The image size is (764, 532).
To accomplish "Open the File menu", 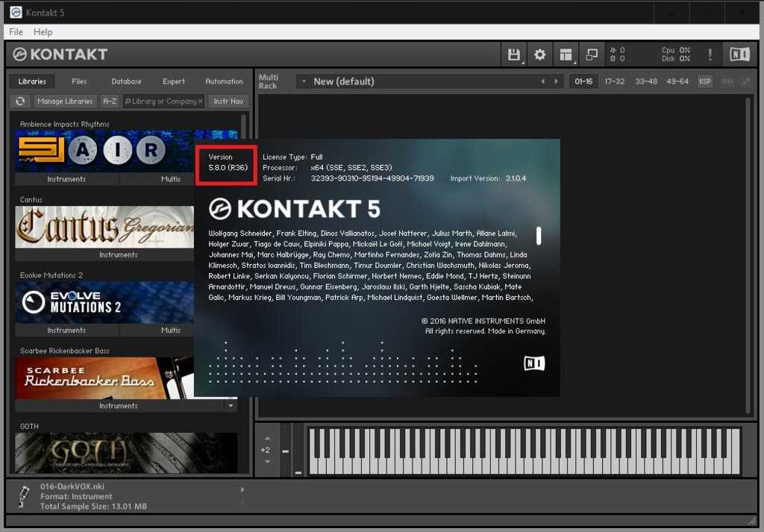I will pos(16,32).
